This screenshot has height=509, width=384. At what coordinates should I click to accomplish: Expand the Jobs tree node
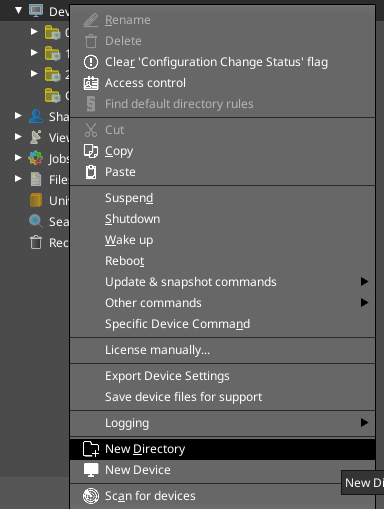pos(18,158)
